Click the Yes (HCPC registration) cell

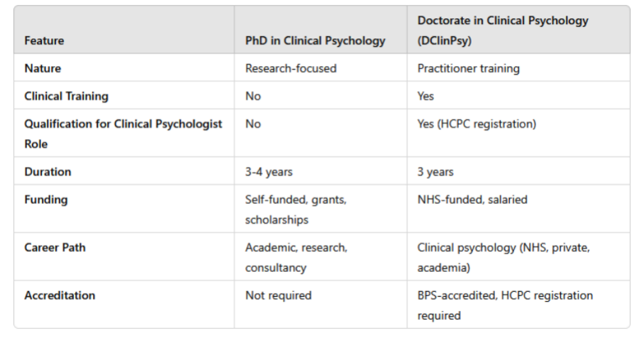click(x=477, y=124)
